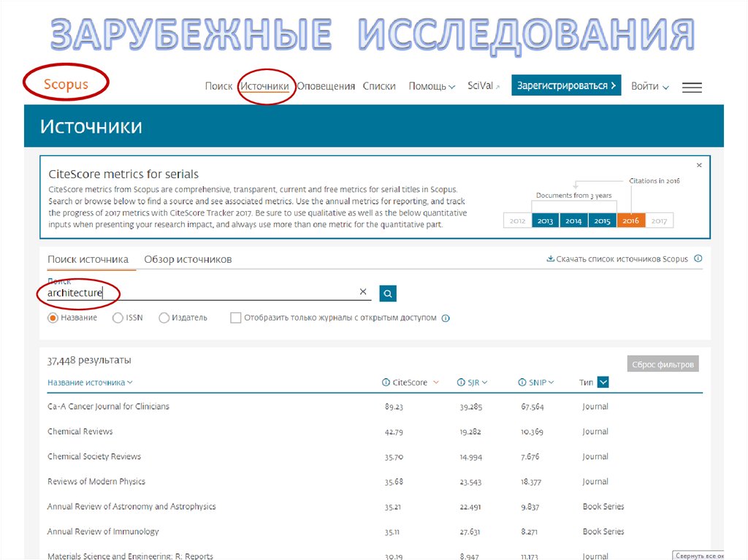The image size is (748, 560).
Task: Open Materials Science and Engineering: R: Reports
Action: 130,556
